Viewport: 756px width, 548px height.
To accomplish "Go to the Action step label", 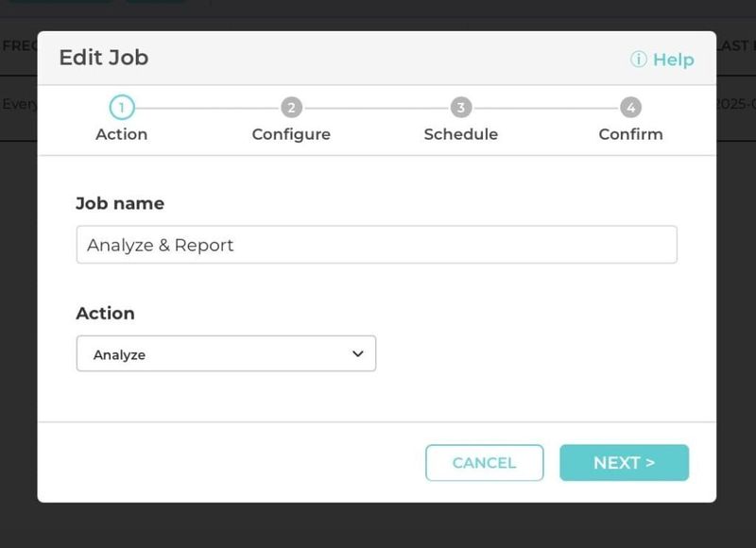I will [x=122, y=134].
